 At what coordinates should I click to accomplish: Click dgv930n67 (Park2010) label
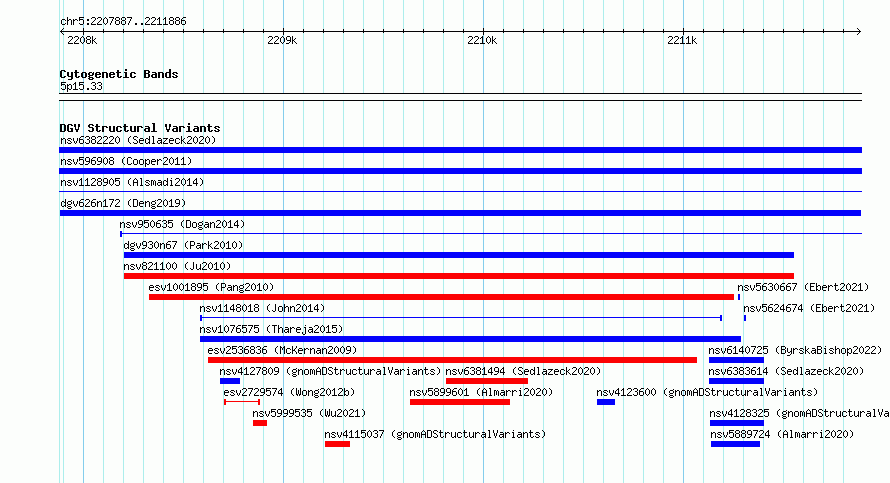tap(183, 245)
